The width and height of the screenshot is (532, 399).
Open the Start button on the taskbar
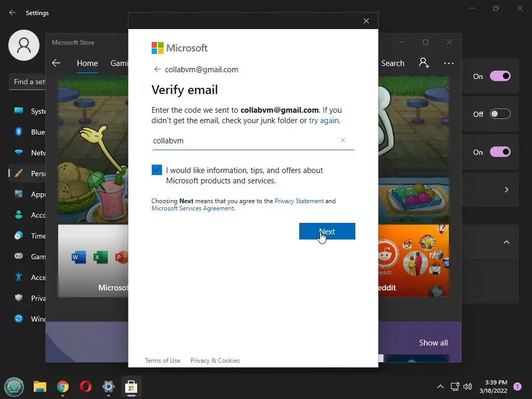(x=14, y=387)
